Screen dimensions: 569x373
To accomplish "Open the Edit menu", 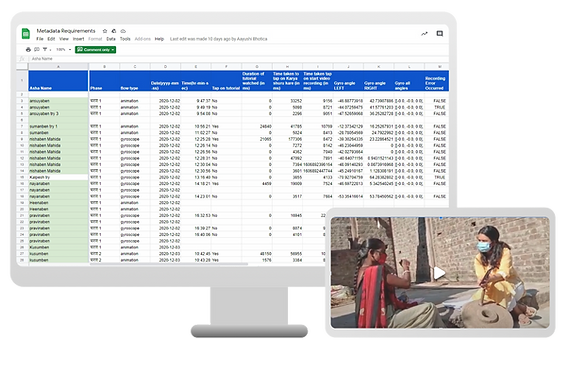I will pyautogui.click(x=51, y=39).
